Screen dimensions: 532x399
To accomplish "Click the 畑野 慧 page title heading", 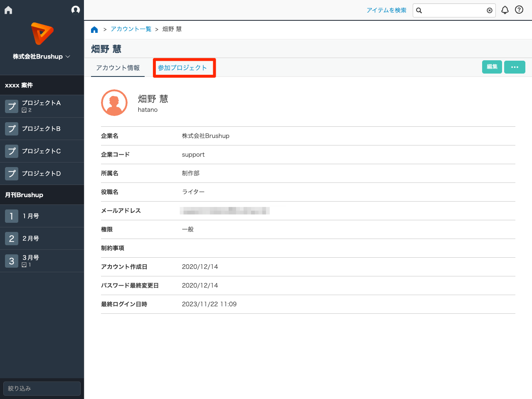I will (x=106, y=49).
